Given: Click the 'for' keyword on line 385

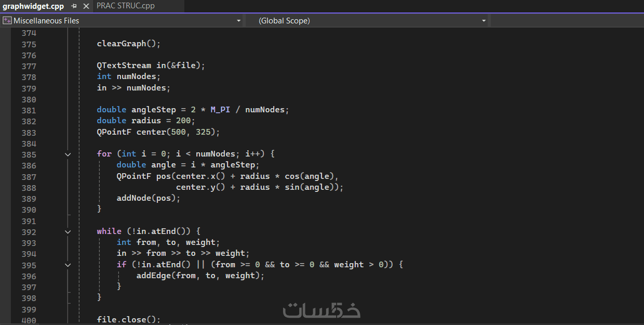Looking at the screenshot, I should [104, 154].
